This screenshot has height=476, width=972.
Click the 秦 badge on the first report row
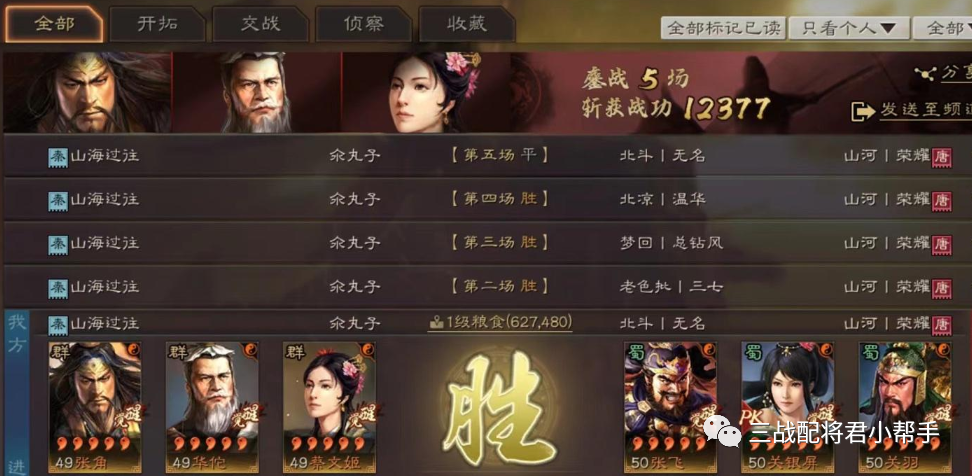[x=58, y=156]
